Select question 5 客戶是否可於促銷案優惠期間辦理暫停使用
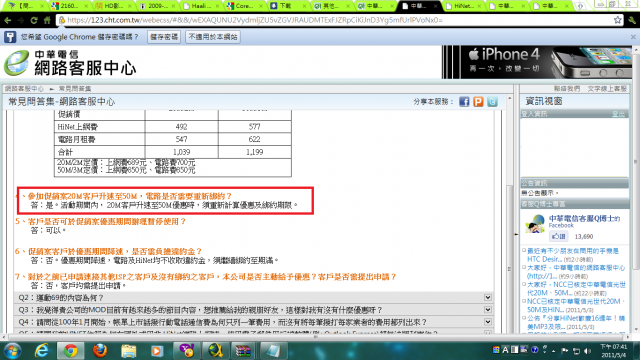 (x=100, y=221)
